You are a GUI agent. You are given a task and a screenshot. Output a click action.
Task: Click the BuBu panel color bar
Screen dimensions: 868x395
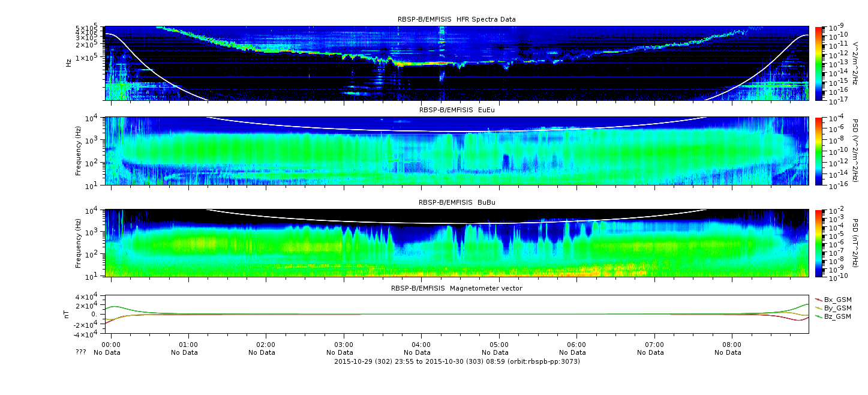pos(818,243)
